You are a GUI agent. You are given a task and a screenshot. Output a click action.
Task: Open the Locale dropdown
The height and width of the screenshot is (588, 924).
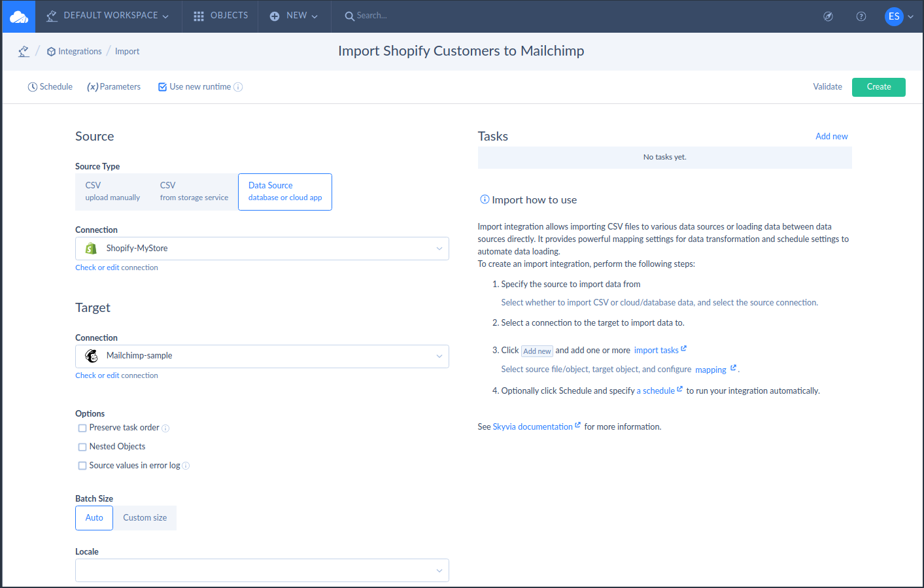pos(262,570)
